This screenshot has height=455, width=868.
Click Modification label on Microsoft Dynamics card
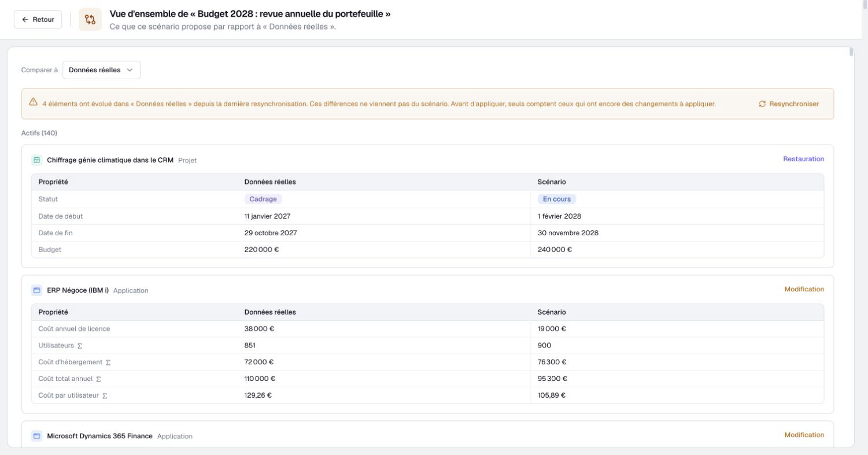pyautogui.click(x=804, y=435)
